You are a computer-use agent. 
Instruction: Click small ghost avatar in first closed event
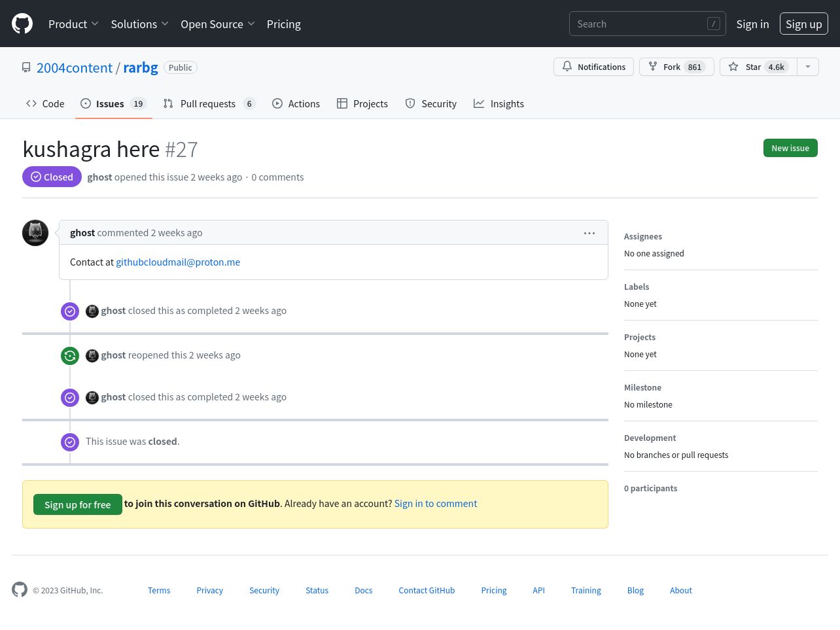coord(92,311)
